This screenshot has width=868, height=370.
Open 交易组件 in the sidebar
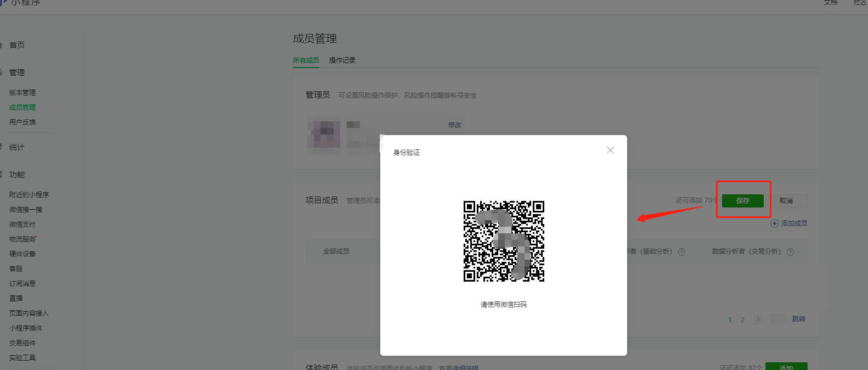(x=22, y=343)
